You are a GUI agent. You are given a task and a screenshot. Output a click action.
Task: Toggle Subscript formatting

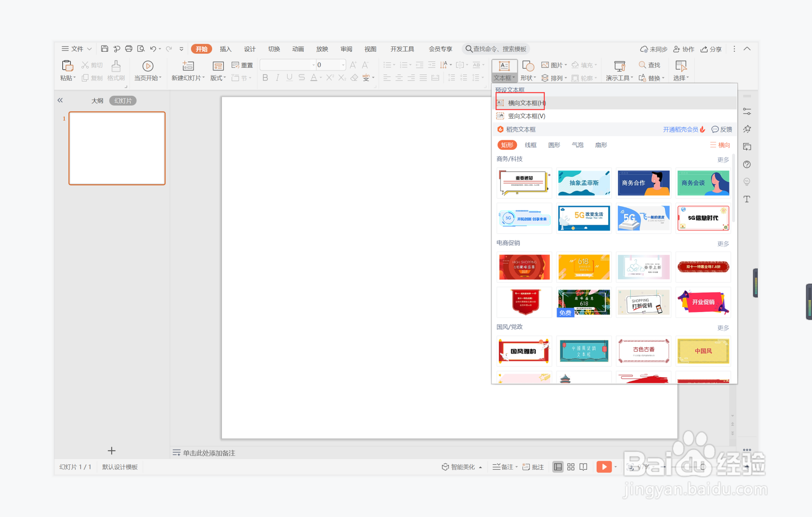(342, 77)
